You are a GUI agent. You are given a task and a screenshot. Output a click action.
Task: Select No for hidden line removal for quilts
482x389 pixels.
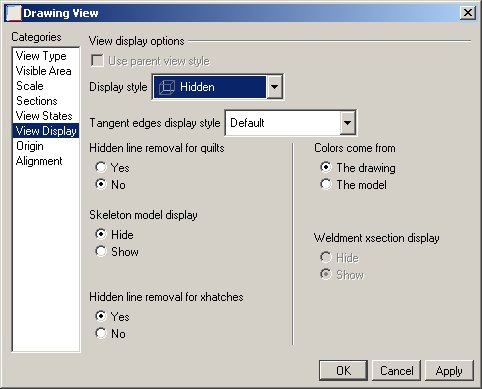click(x=101, y=184)
